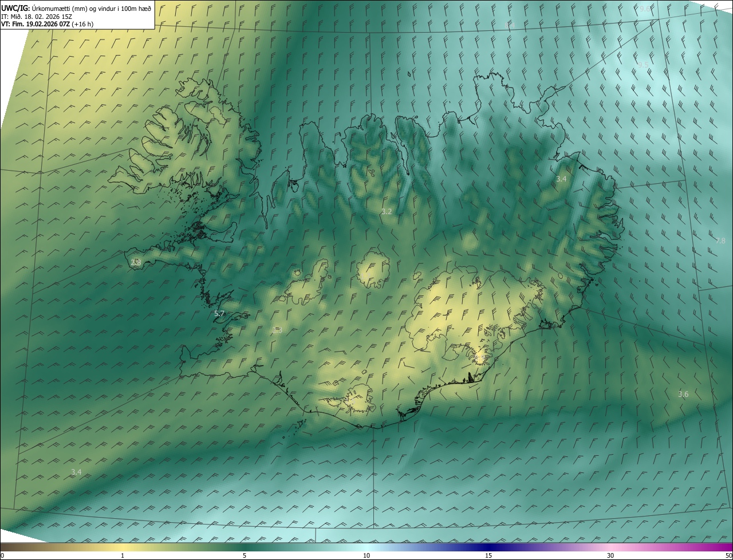Click the 15 tick label on the colorbar
The width and height of the screenshot is (733, 560).
(x=488, y=555)
